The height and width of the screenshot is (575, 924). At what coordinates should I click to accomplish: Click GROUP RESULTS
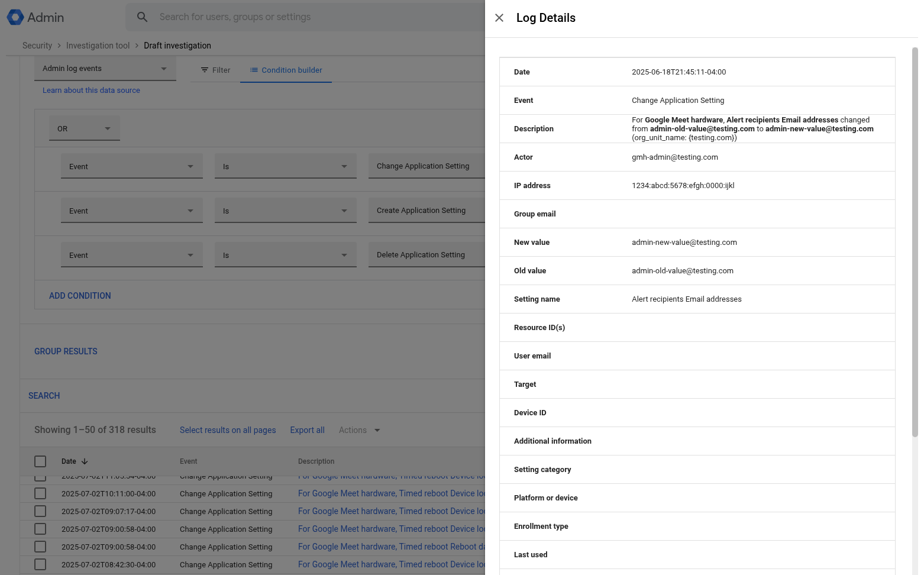(x=66, y=351)
